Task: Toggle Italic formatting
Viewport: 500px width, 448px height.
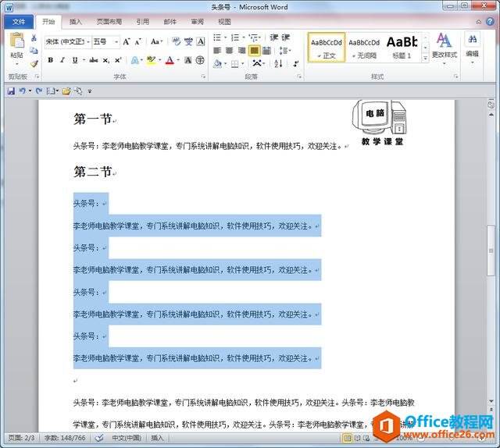Action: (62, 60)
